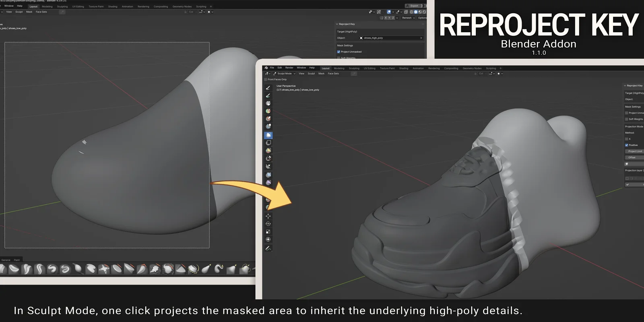Image resolution: width=644 pixels, height=322 pixels.
Task: Open Paint brush tab in back window
Action: pos(17,260)
